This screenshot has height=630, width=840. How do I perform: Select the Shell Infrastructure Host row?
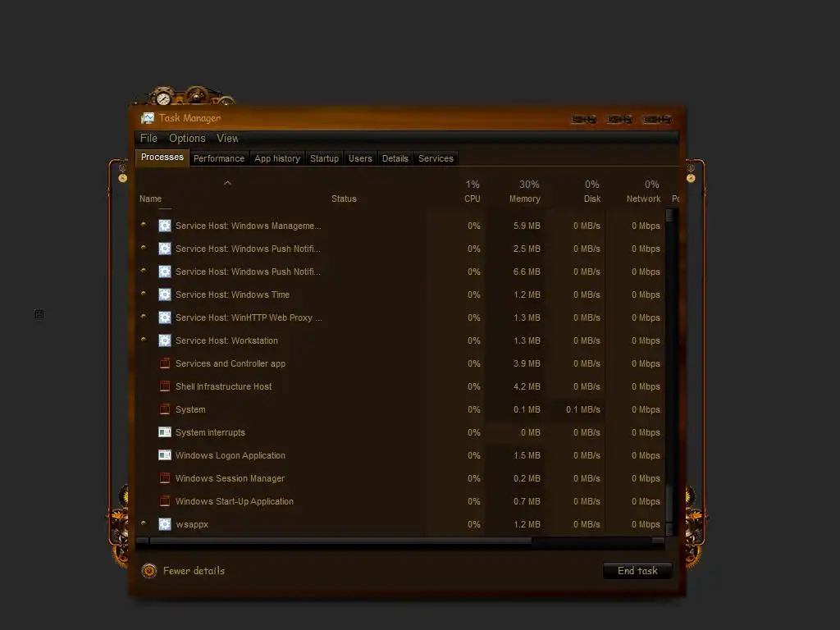400,386
